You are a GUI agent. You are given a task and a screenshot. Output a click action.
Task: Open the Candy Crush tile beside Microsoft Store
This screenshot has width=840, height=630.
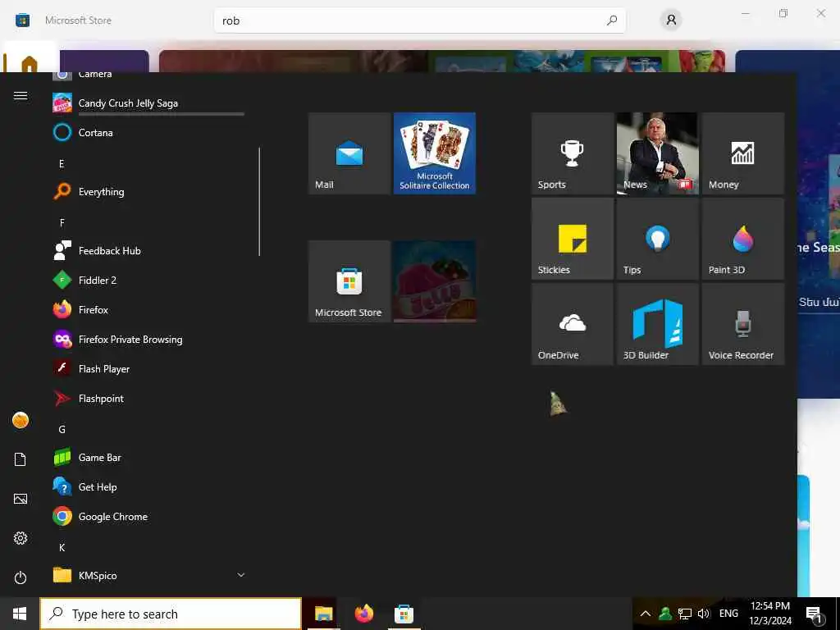click(435, 281)
